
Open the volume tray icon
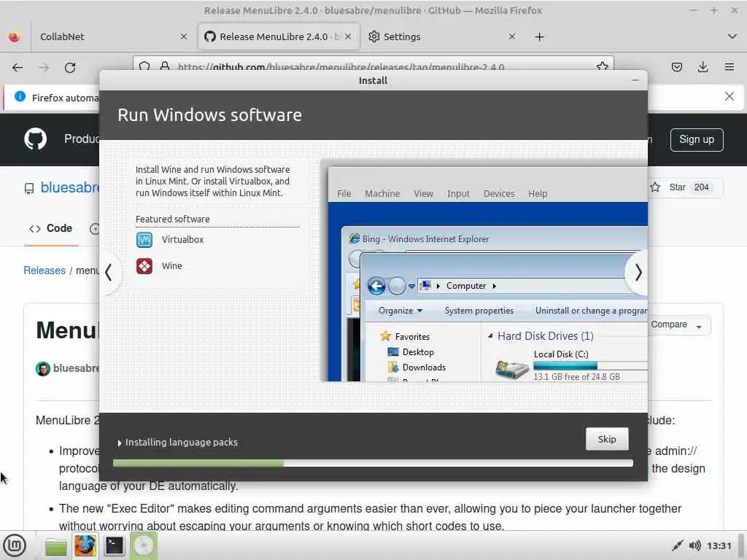[694, 545]
